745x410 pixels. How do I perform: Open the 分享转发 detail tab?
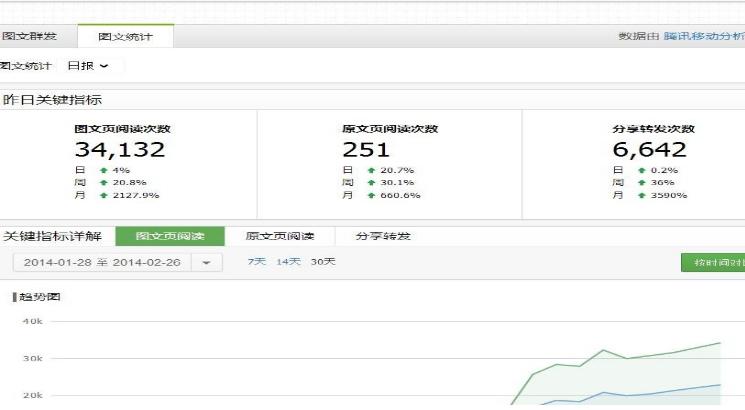pyautogui.click(x=383, y=237)
